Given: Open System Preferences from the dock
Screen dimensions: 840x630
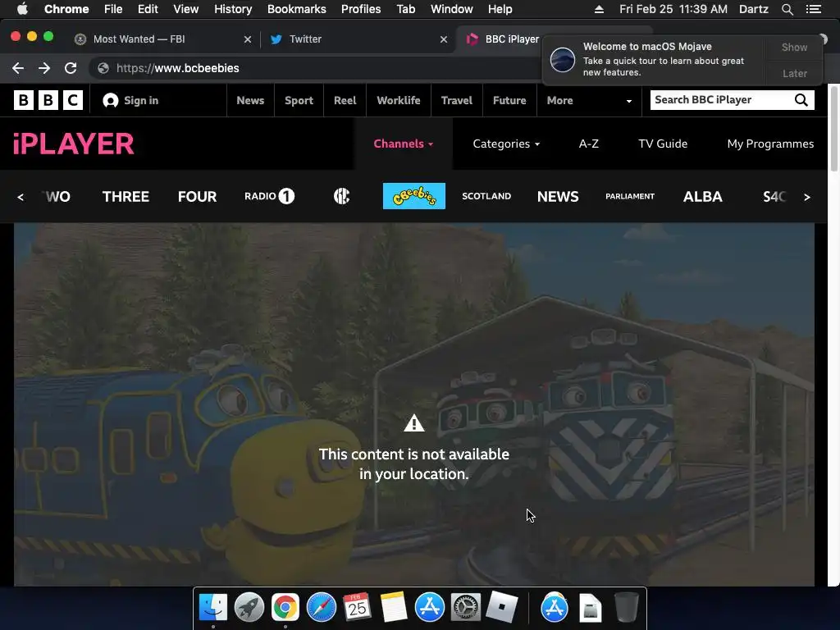Looking at the screenshot, I should point(466,608).
